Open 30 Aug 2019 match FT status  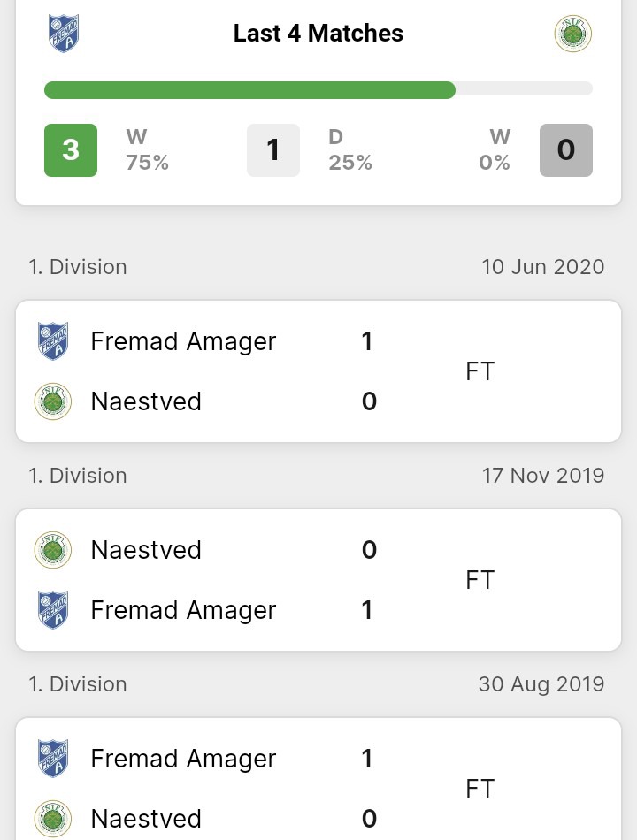tap(480, 789)
